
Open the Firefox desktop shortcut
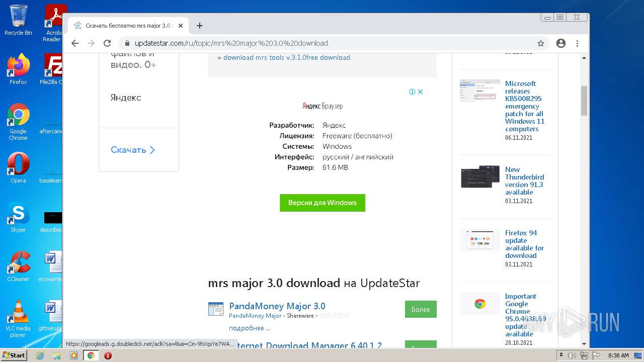18,69
